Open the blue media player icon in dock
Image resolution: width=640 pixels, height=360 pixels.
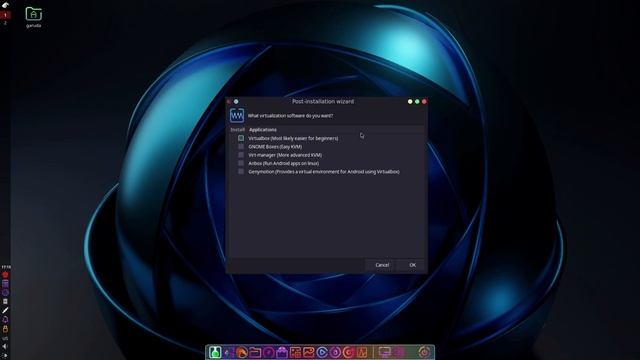pos(322,352)
